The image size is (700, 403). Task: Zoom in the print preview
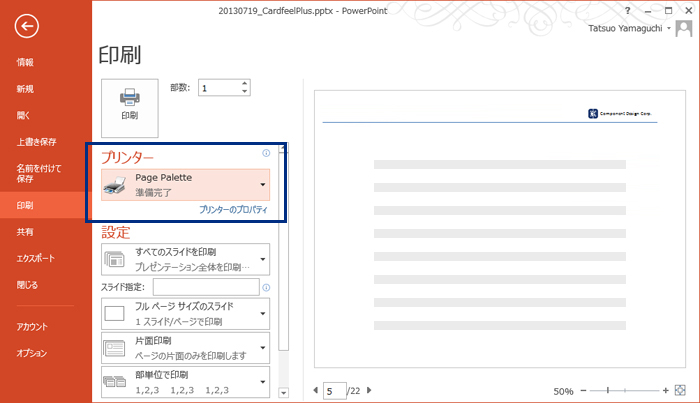tap(666, 391)
